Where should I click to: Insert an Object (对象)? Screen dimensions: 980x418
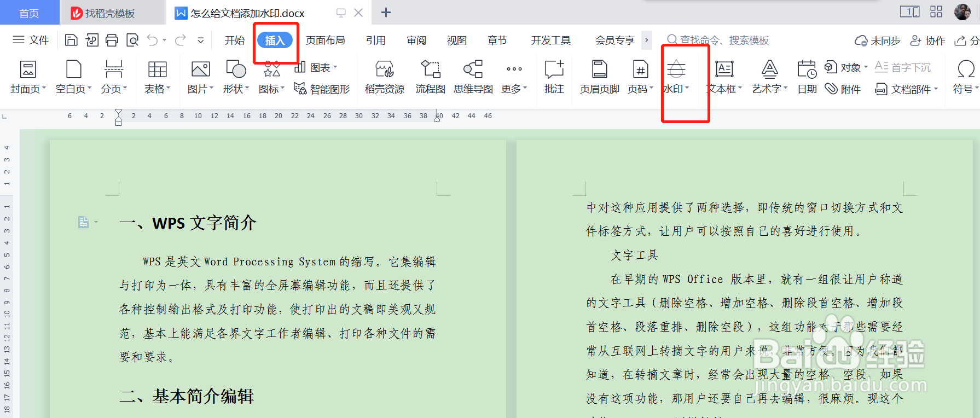(x=846, y=67)
